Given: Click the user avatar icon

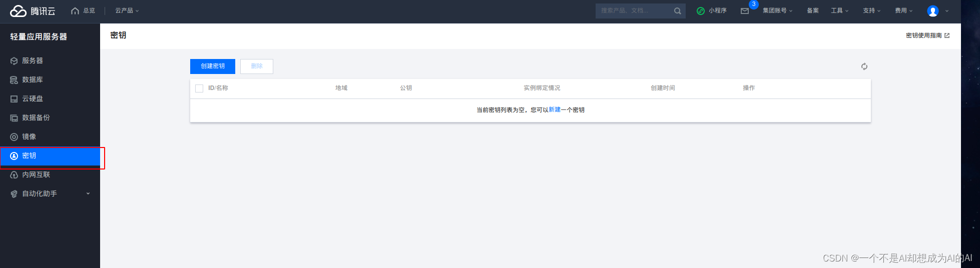Looking at the screenshot, I should tap(933, 11).
